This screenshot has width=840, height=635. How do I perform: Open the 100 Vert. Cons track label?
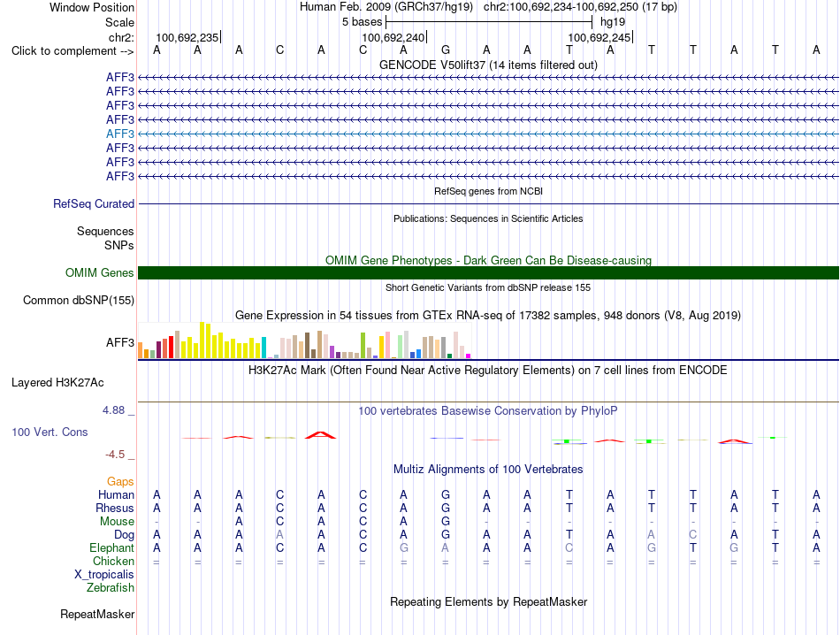click(x=50, y=432)
